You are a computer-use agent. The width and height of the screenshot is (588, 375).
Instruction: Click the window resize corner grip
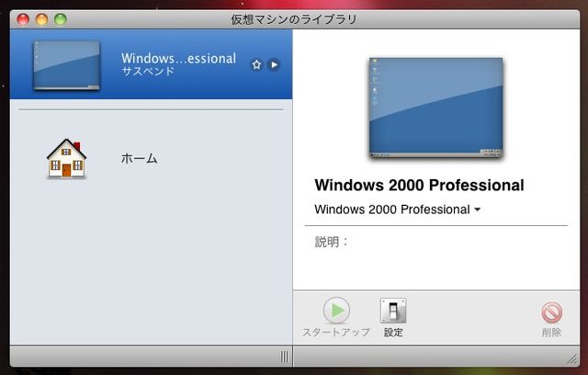(572, 359)
